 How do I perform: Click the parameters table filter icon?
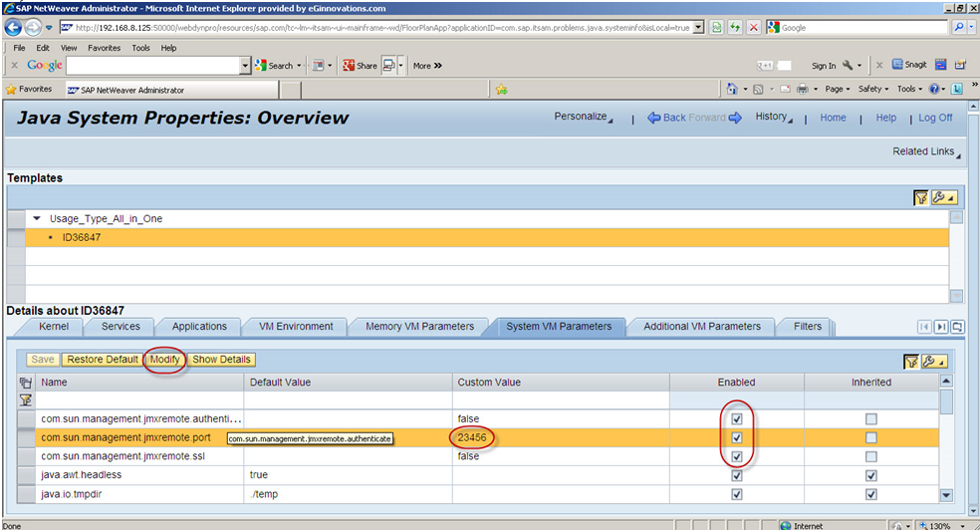(x=911, y=362)
